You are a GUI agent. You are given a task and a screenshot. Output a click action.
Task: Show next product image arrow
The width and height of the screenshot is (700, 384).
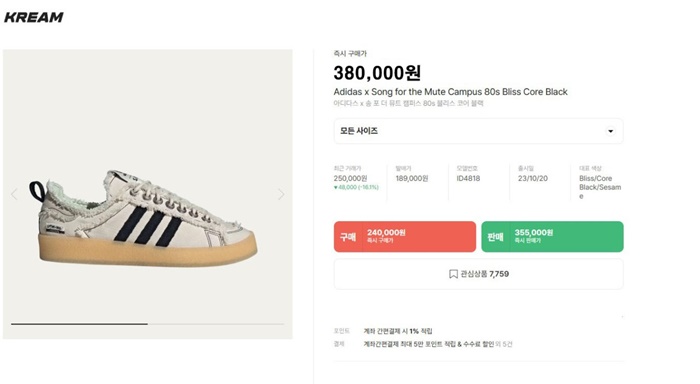pyautogui.click(x=281, y=194)
